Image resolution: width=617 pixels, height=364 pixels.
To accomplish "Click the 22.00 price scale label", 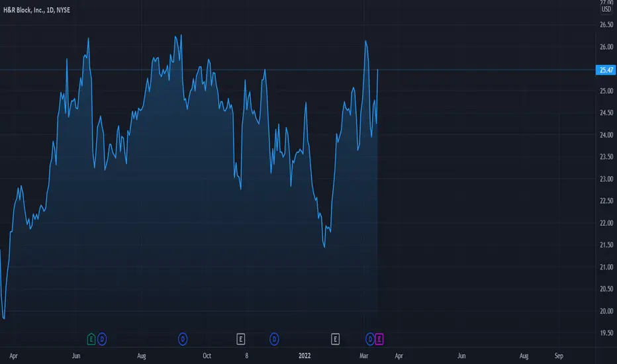I will [606, 223].
